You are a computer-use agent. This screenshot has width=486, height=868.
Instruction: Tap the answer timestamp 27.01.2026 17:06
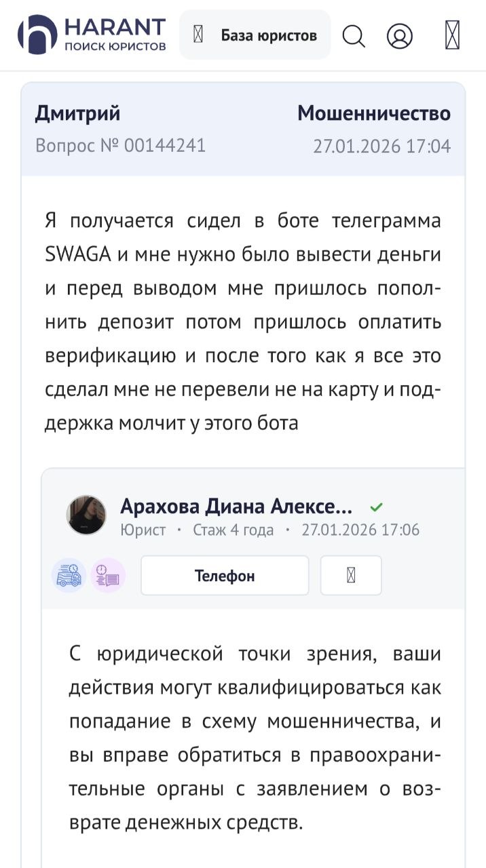pyautogui.click(x=360, y=530)
